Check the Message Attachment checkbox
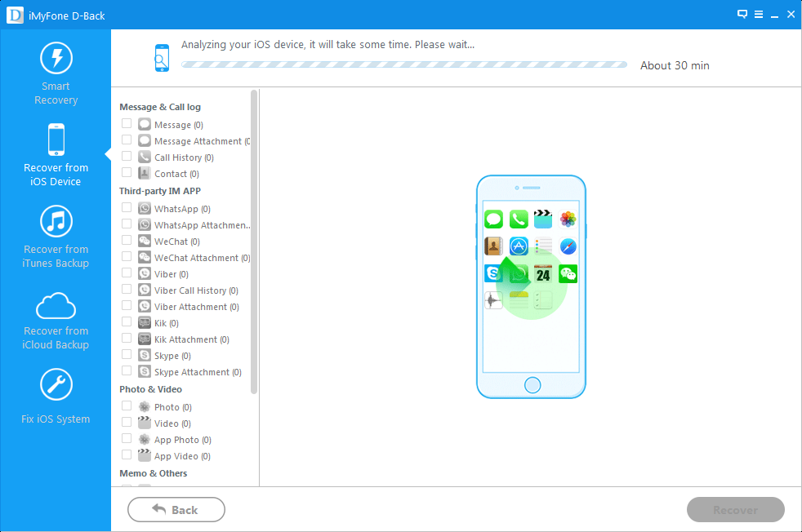This screenshot has height=532, width=802. point(127,140)
